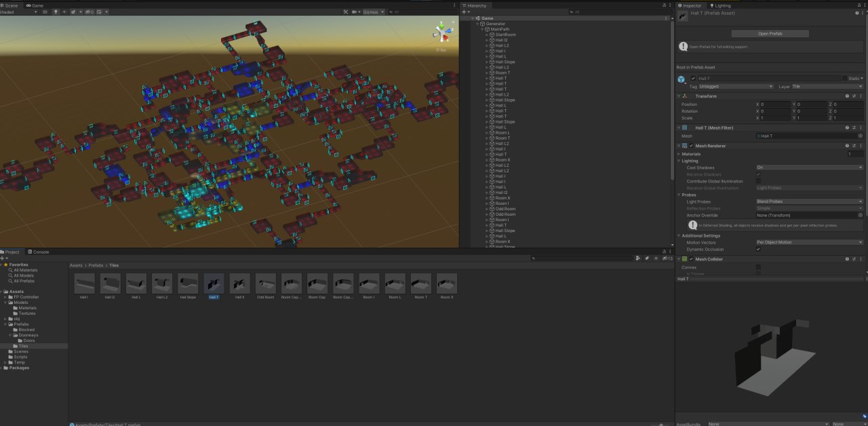Toggle Mesh Renderer enabled checkbox
The image size is (868, 426).
(692, 145)
